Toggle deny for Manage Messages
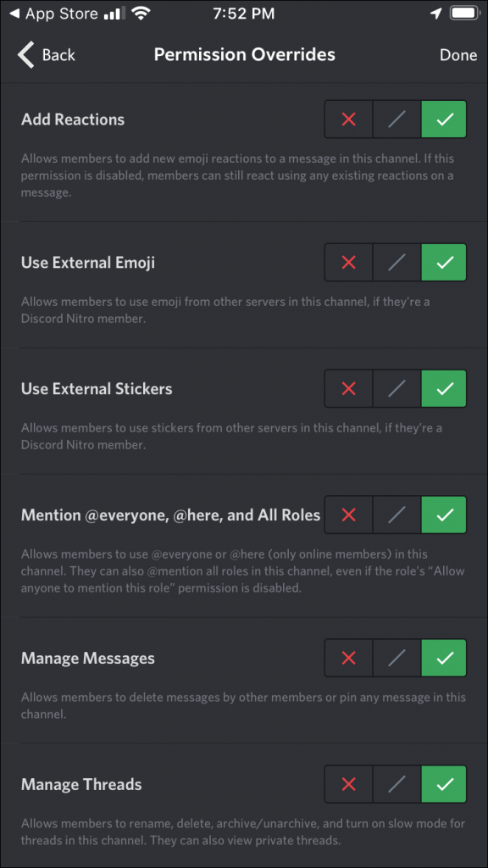 [x=348, y=658]
